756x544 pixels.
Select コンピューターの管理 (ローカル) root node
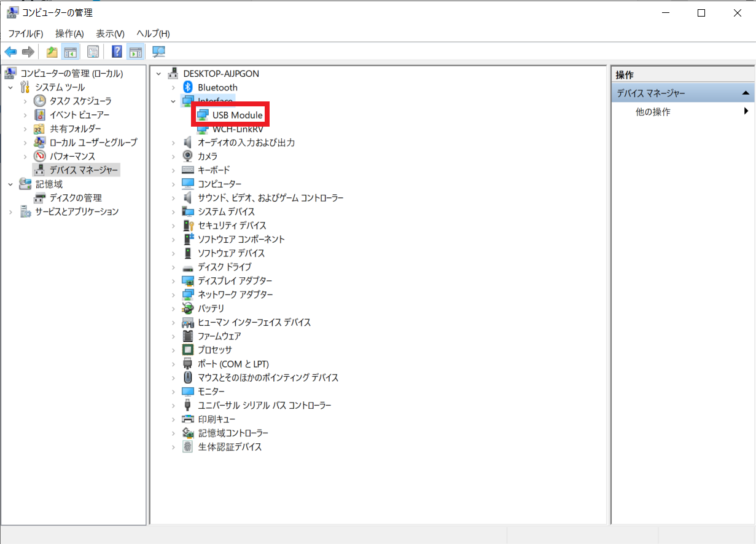(x=71, y=74)
